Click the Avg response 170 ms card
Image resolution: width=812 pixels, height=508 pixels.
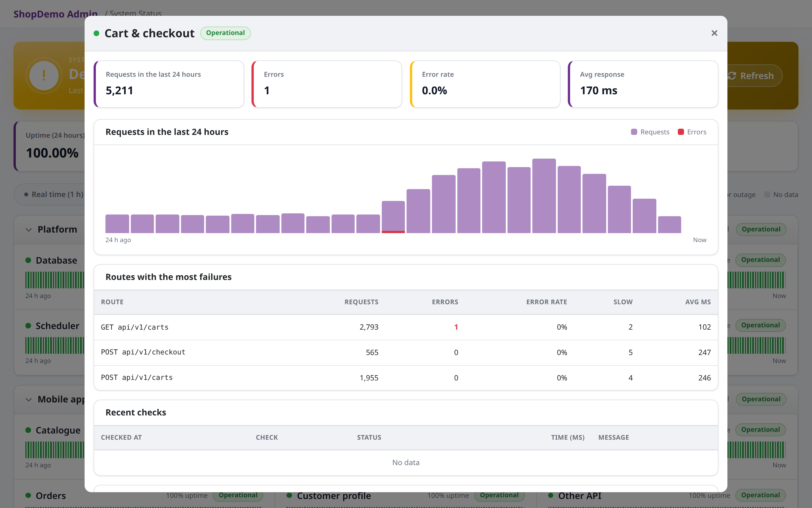point(643,84)
